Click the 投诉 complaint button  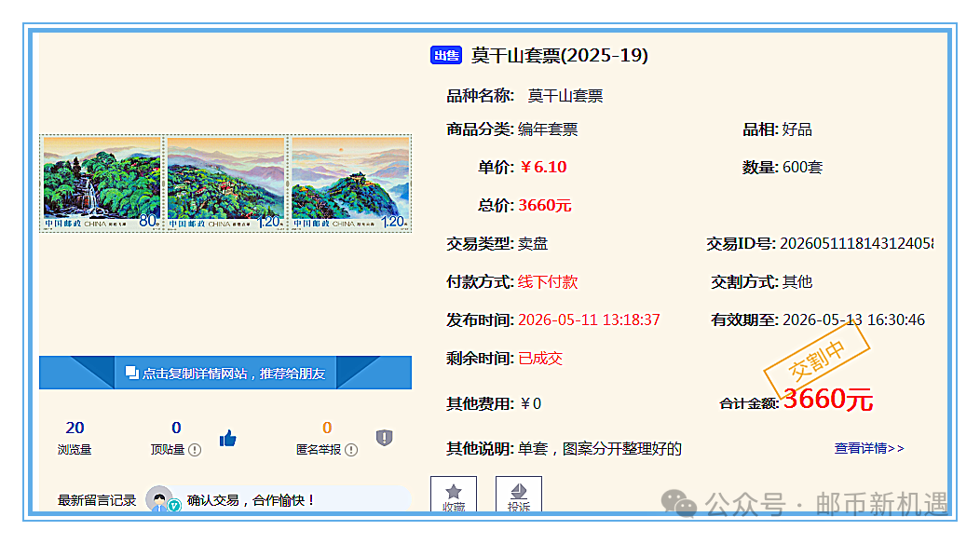coord(519,494)
